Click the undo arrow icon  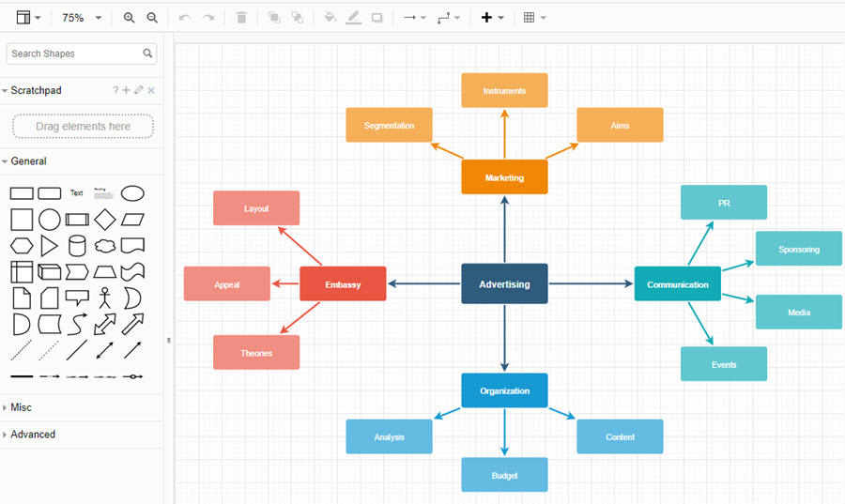point(185,18)
